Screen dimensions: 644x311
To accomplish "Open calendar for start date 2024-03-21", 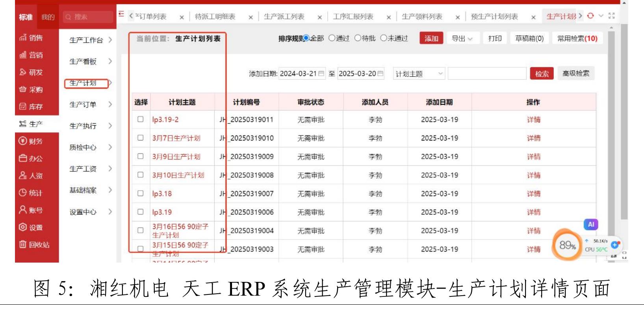I will point(321,74).
